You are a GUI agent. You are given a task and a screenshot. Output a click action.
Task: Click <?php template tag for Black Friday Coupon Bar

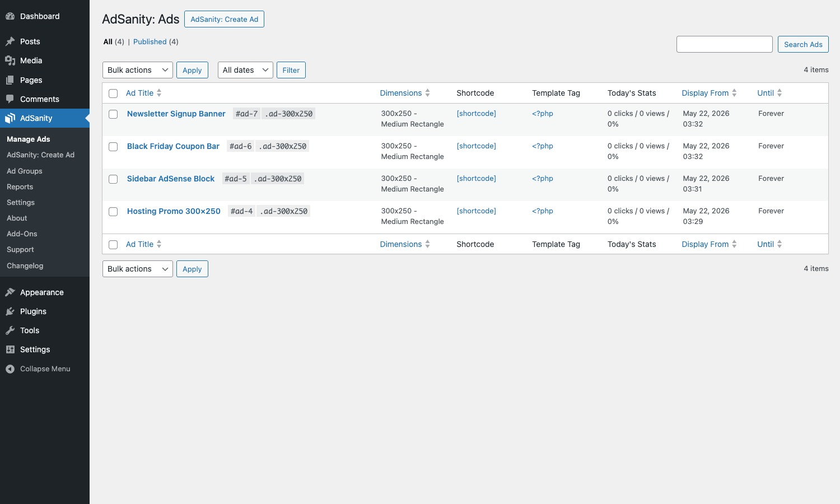click(543, 146)
